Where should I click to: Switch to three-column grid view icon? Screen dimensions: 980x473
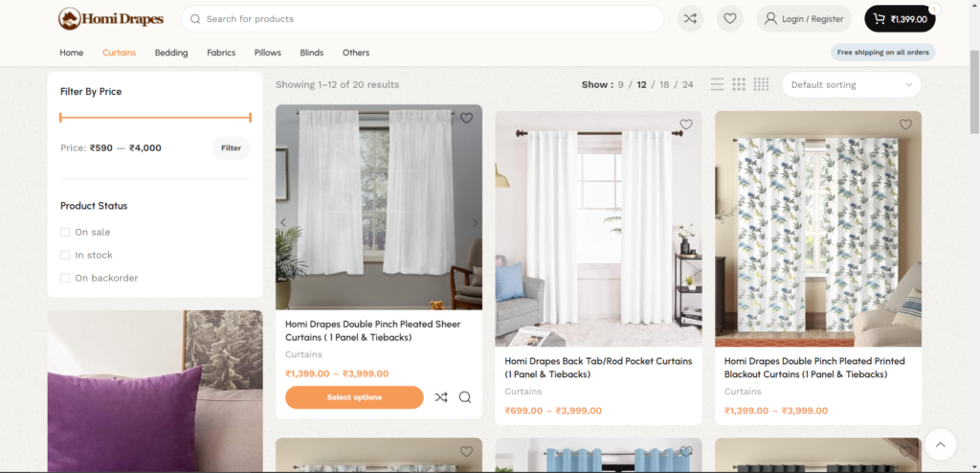pyautogui.click(x=739, y=84)
